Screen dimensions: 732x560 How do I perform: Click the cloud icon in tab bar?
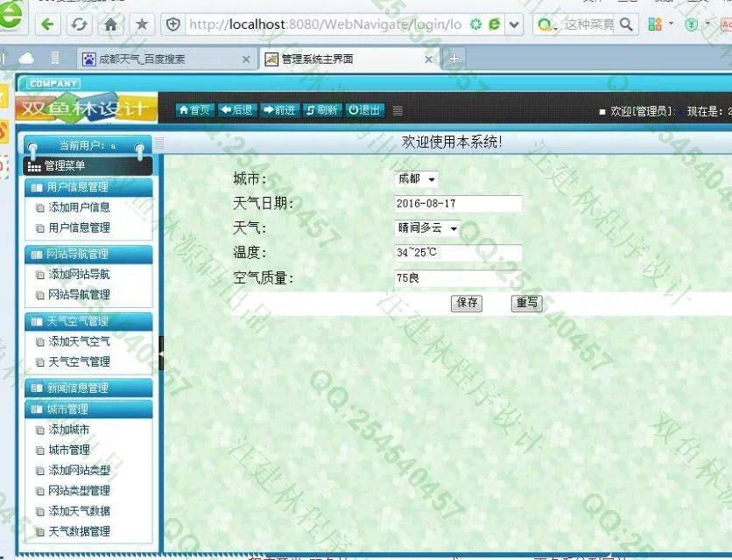[x=26, y=59]
